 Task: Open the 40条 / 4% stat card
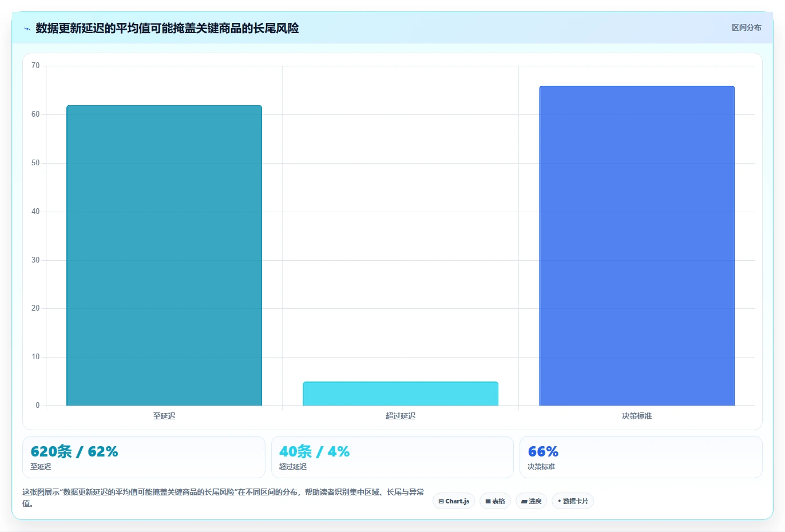coord(392,457)
